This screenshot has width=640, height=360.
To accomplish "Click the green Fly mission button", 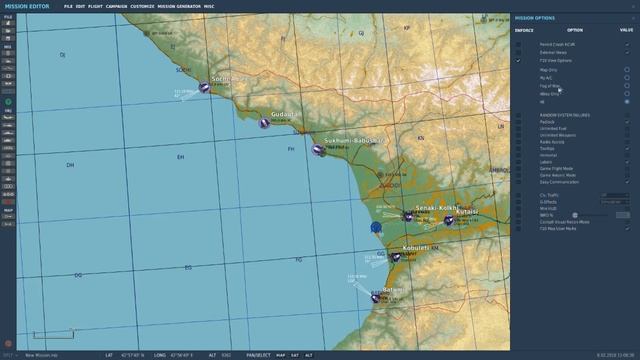I will (8, 102).
